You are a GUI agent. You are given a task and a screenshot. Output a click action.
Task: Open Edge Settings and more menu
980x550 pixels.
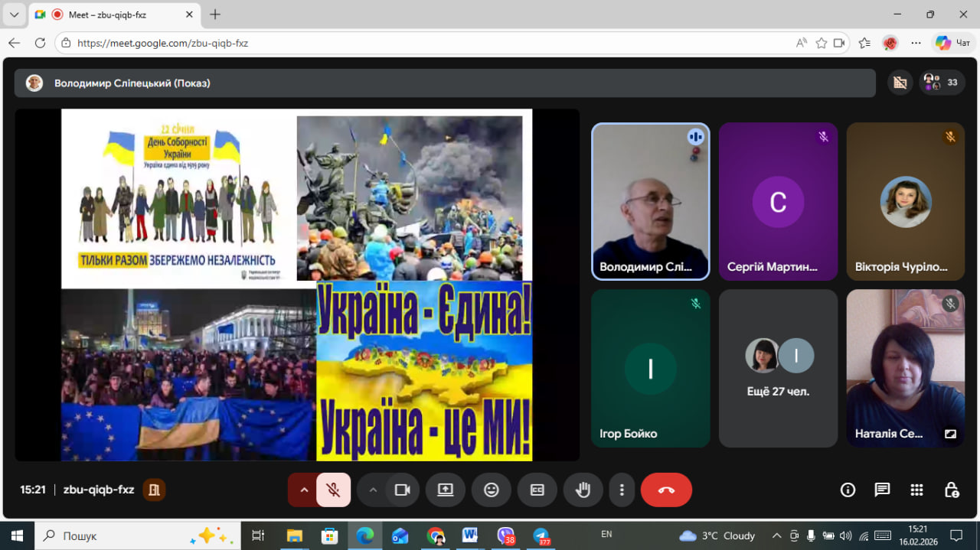point(916,44)
